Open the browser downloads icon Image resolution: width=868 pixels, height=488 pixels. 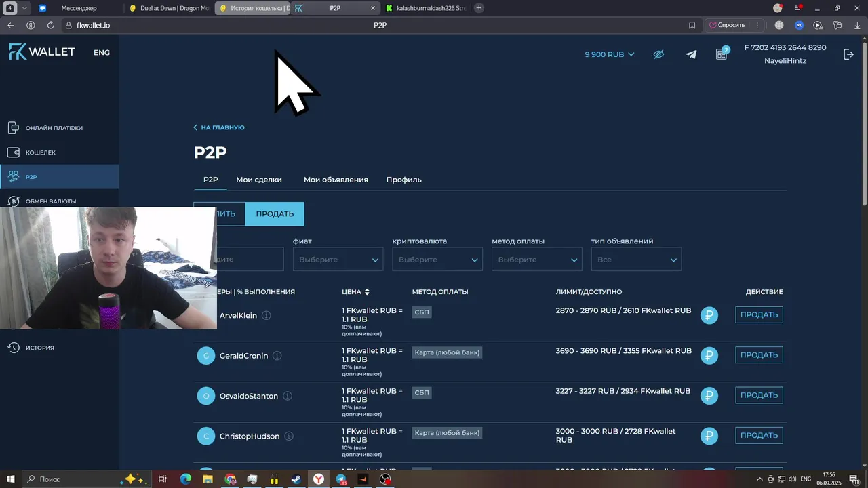point(857,25)
